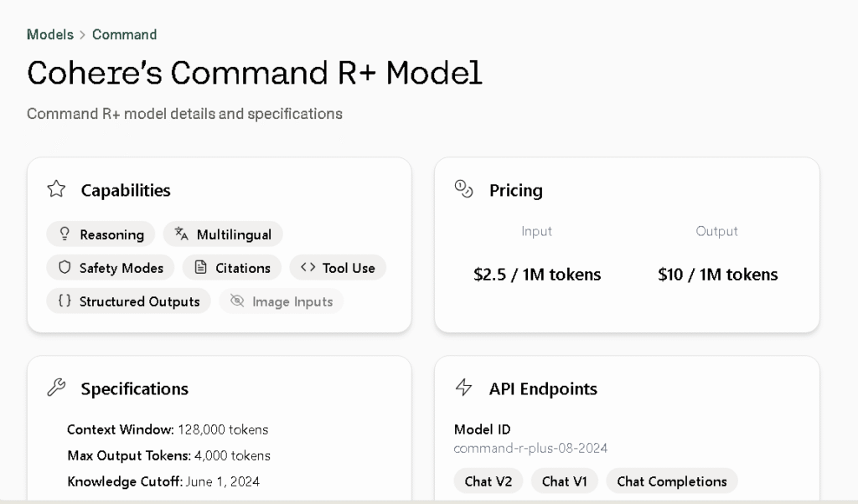Select the Chat V2 endpoint chip
Screen dimensions: 858x504
click(488, 481)
